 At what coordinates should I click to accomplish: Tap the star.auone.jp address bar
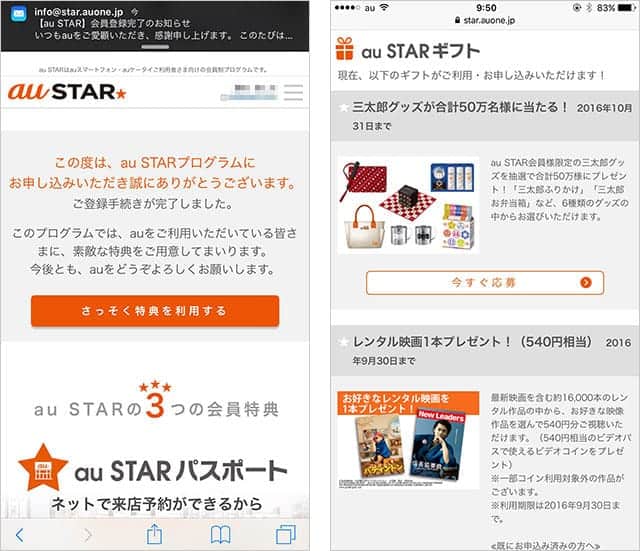[485, 20]
